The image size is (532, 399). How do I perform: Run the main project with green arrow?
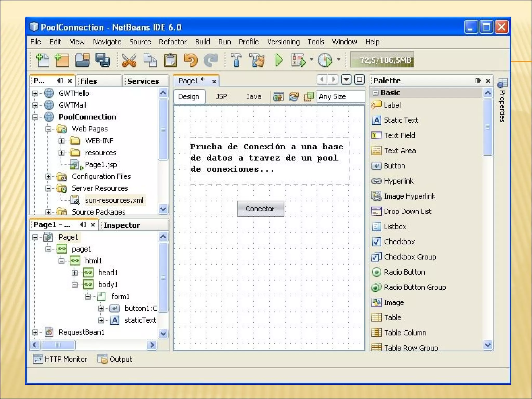pos(279,60)
